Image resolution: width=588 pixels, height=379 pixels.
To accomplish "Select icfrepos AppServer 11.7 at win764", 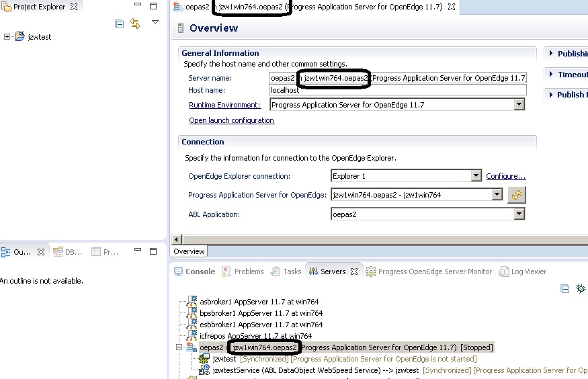I will pyautogui.click(x=256, y=336).
